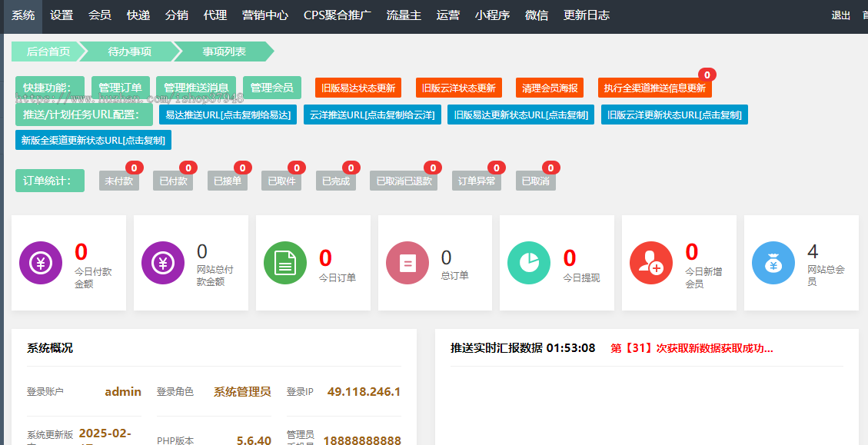Screen dimensions: 868x445
Task: Switch to 事项列表 breadcrumb tab
Action: pos(224,51)
